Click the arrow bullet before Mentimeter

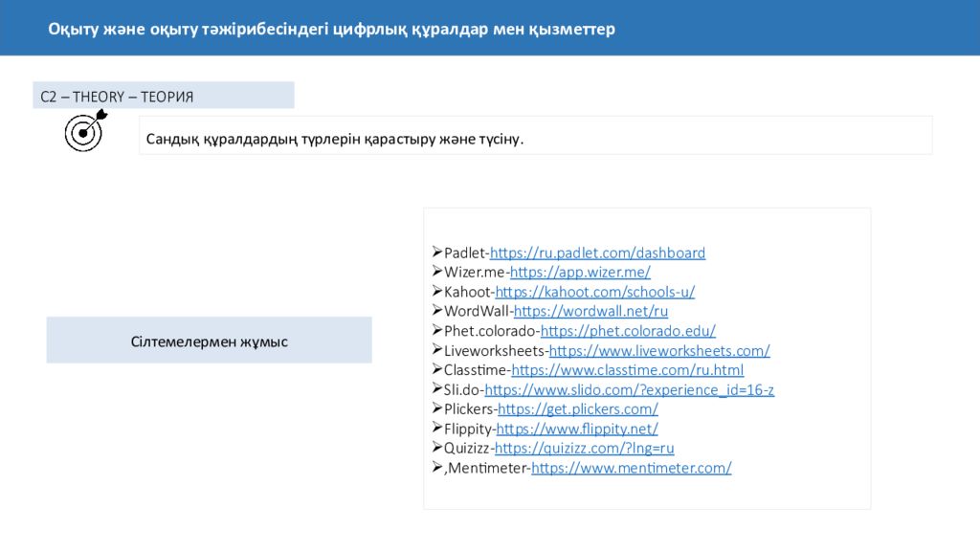pos(436,467)
